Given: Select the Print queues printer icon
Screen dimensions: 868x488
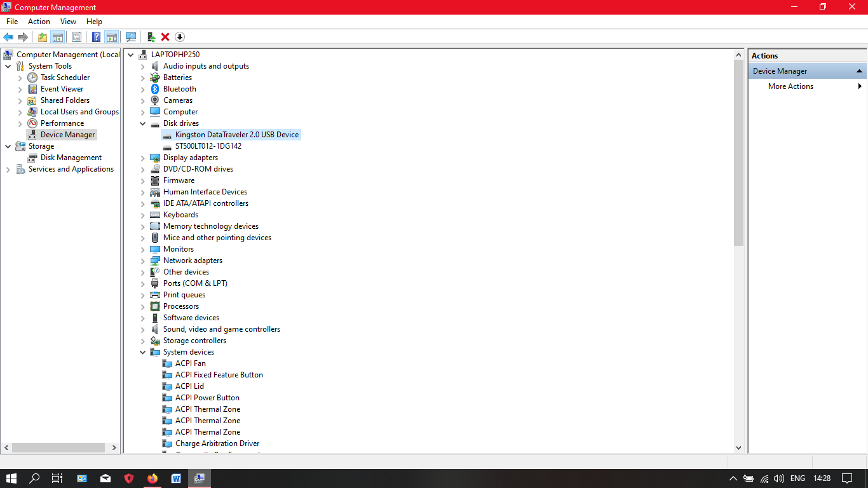Looking at the screenshot, I should tap(154, 295).
